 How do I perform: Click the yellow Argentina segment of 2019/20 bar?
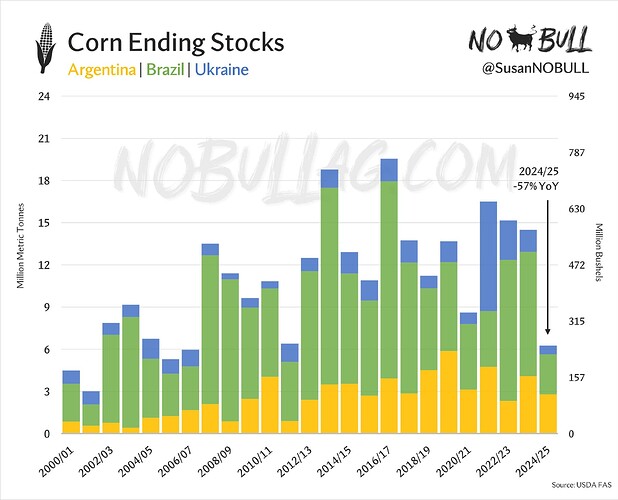point(449,392)
